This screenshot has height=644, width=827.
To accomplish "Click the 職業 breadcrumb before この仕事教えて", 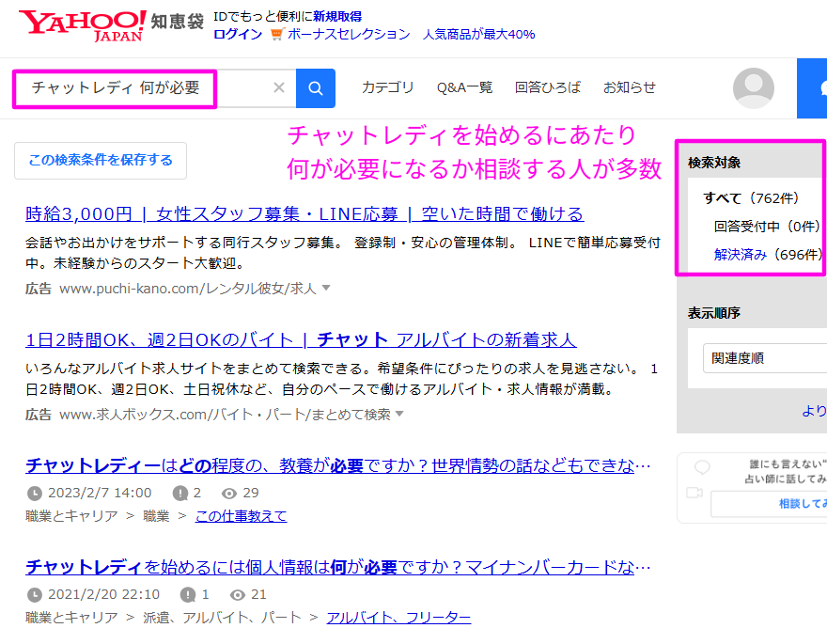I will 156,516.
